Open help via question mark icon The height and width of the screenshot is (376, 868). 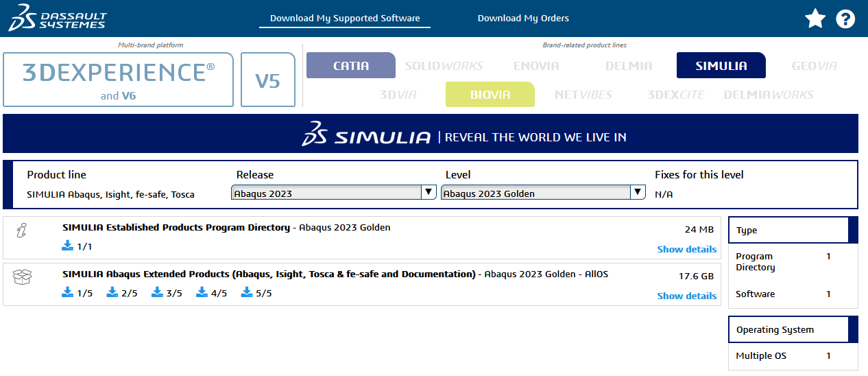tap(845, 19)
